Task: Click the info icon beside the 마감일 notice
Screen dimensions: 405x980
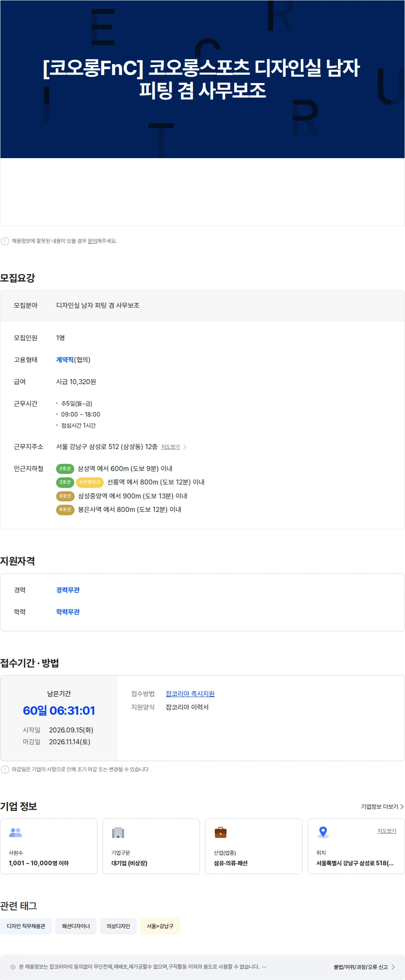Action: pyautogui.click(x=5, y=770)
